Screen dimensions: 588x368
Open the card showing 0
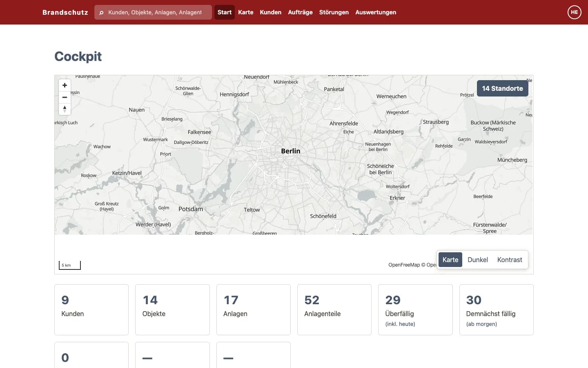pos(91,355)
